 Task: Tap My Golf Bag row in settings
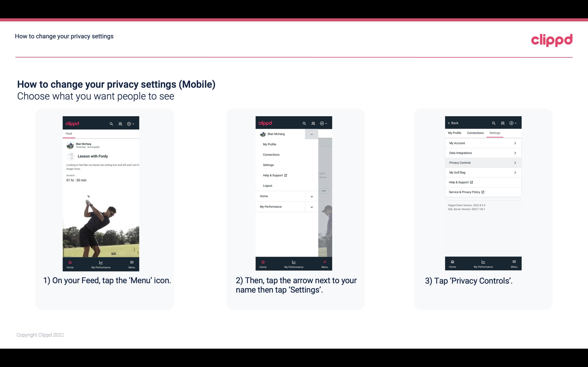pos(483,172)
